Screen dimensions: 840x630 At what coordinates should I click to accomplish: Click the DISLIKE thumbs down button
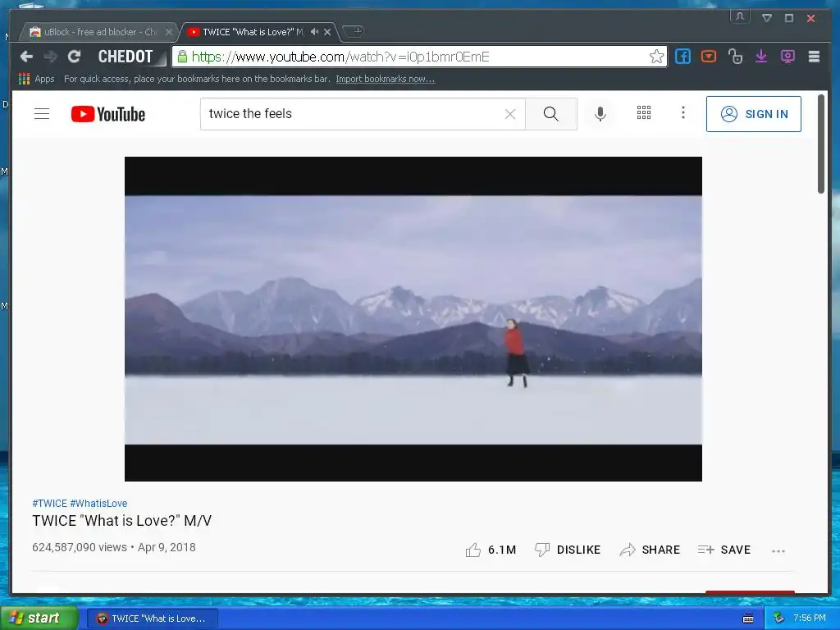568,550
